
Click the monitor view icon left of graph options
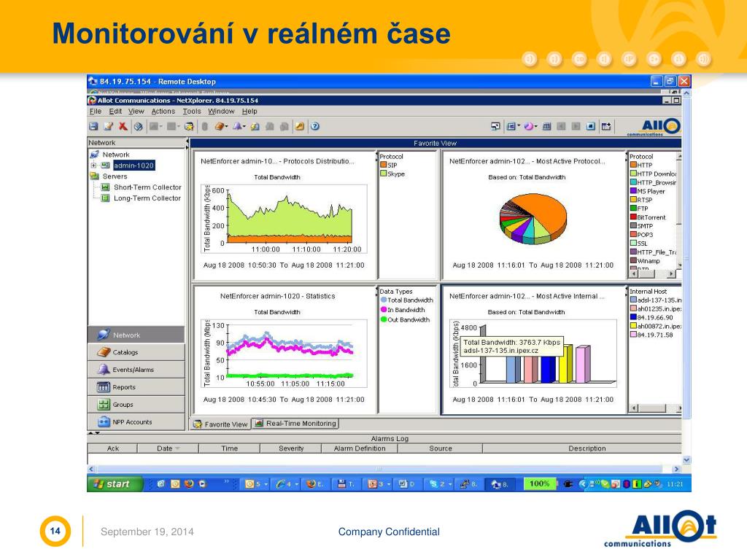point(495,126)
